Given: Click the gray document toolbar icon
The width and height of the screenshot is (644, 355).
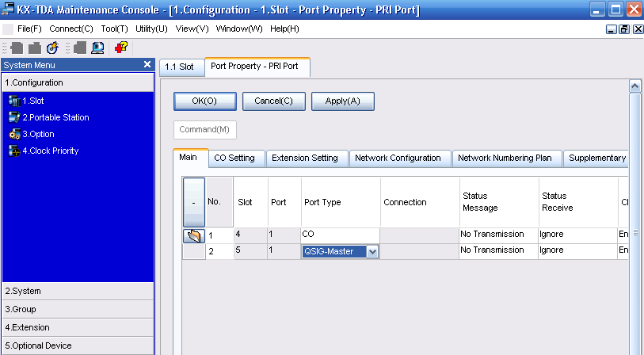Looking at the screenshot, I should (80, 48).
